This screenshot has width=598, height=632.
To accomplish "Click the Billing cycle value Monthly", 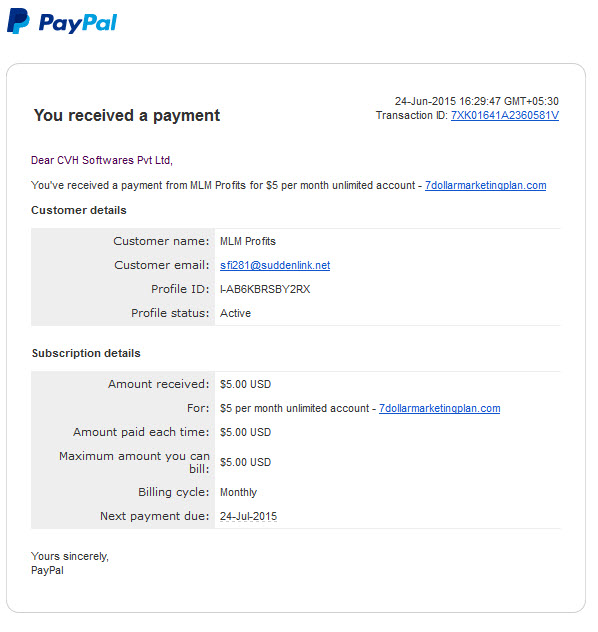I will click(239, 493).
